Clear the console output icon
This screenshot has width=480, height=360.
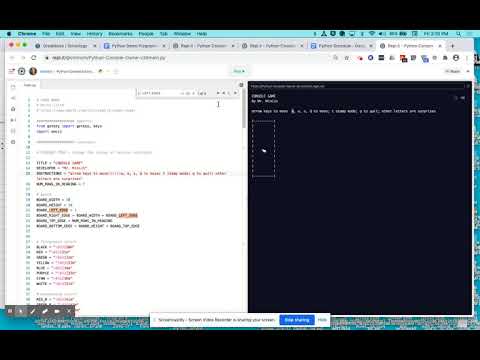(463, 98)
